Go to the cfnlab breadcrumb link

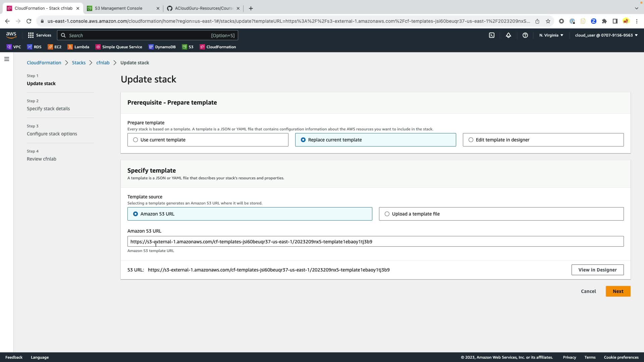pyautogui.click(x=103, y=63)
